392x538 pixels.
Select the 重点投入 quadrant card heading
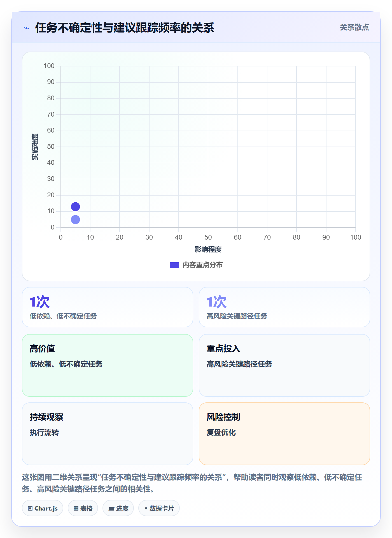223,349
